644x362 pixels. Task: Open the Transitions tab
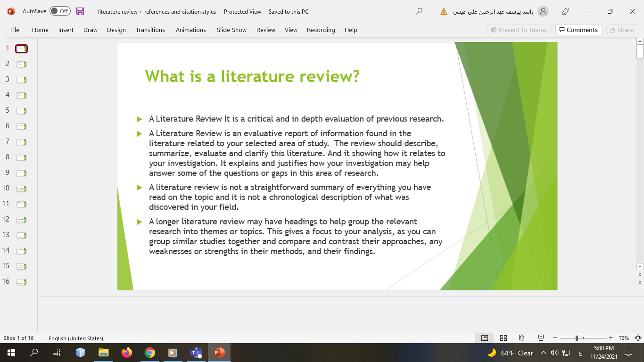[150, 30]
